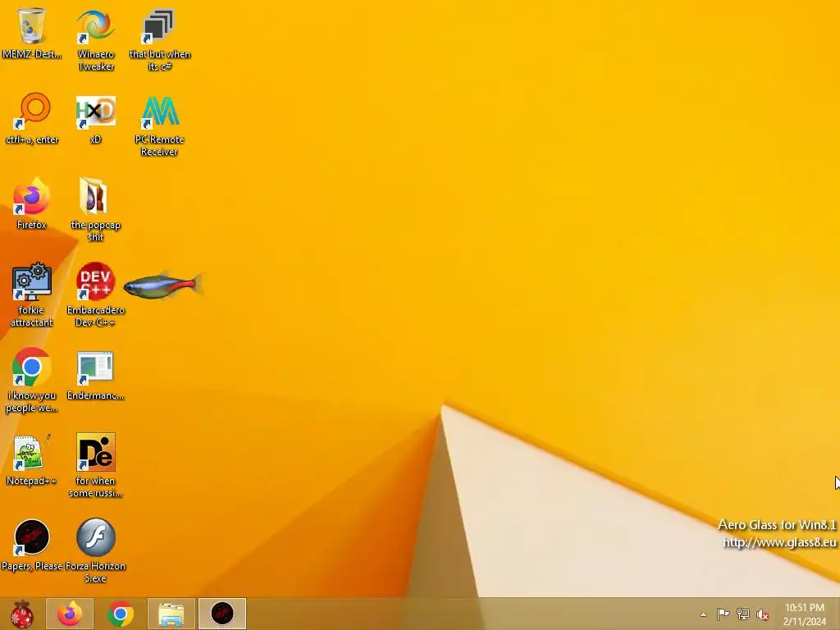The width and height of the screenshot is (840, 630).
Task: Show hidden system tray icons
Action: (703, 614)
